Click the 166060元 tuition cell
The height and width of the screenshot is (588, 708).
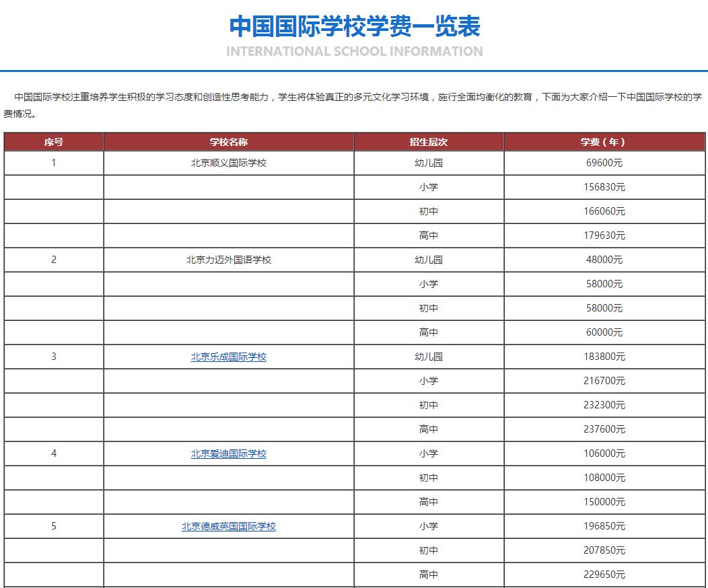click(x=604, y=211)
